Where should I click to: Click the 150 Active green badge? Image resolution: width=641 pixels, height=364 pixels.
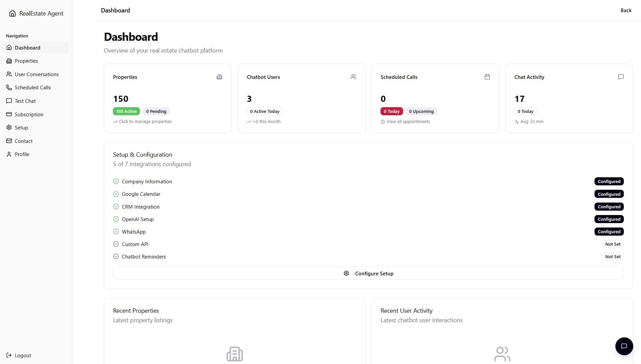(126, 111)
